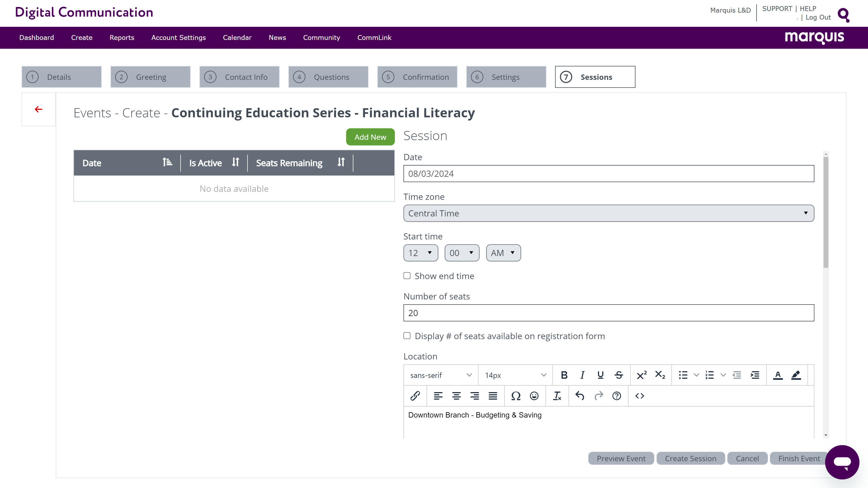Open source code view icon
868x488 pixels.
639,396
